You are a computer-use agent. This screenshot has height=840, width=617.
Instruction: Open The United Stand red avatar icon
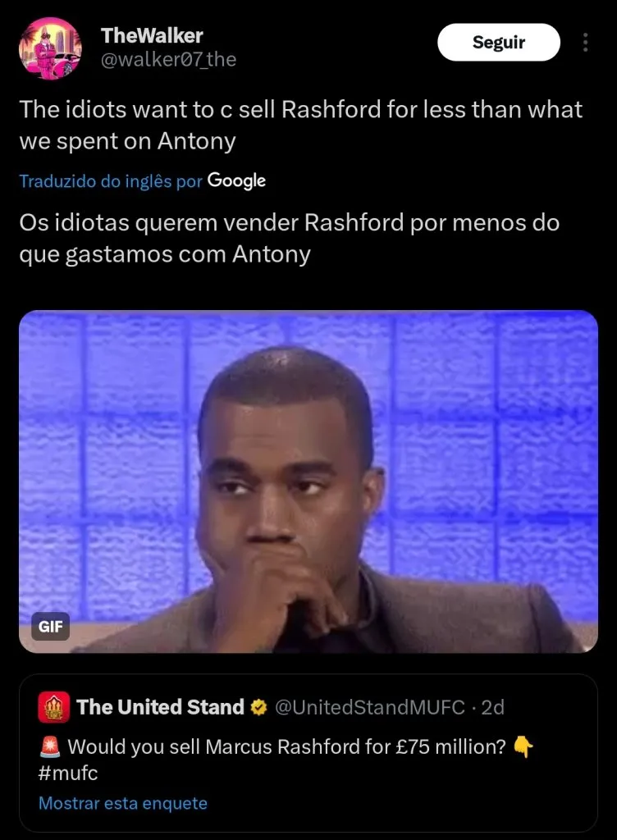point(53,707)
